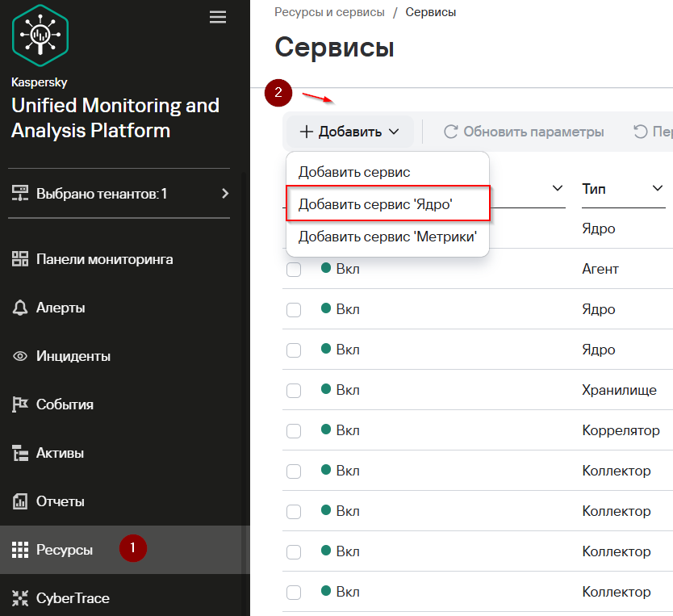
Task: Click Сервисы breadcrumb item
Action: coord(430,12)
